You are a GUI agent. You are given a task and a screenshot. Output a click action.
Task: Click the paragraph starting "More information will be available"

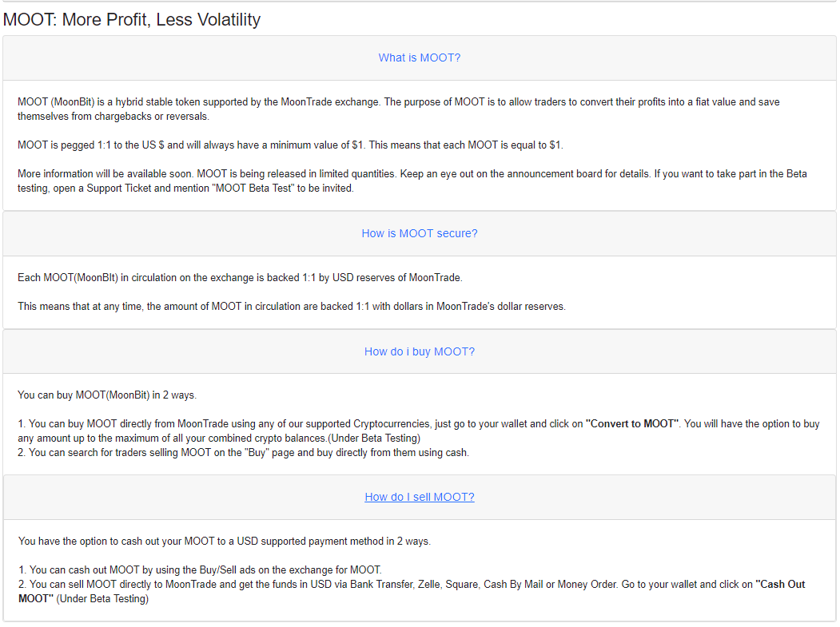pos(412,181)
